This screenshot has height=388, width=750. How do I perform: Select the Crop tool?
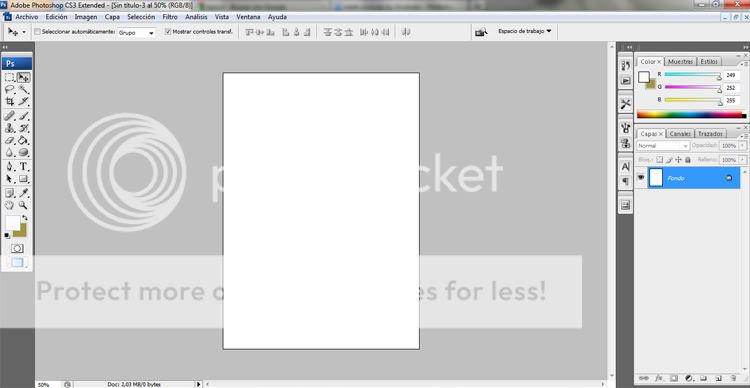pyautogui.click(x=10, y=101)
